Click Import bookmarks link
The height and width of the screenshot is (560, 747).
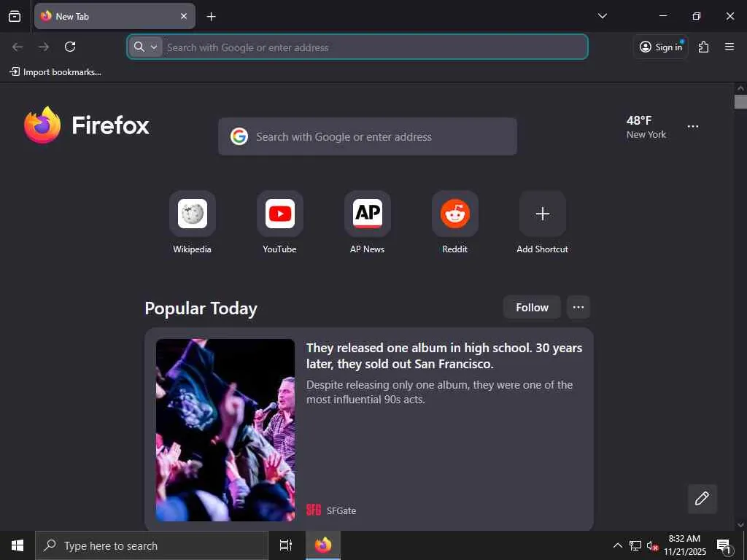pos(55,72)
